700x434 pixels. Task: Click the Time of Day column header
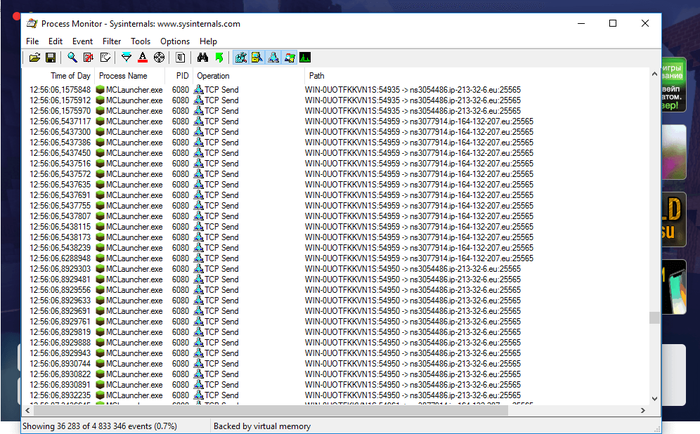pos(58,76)
